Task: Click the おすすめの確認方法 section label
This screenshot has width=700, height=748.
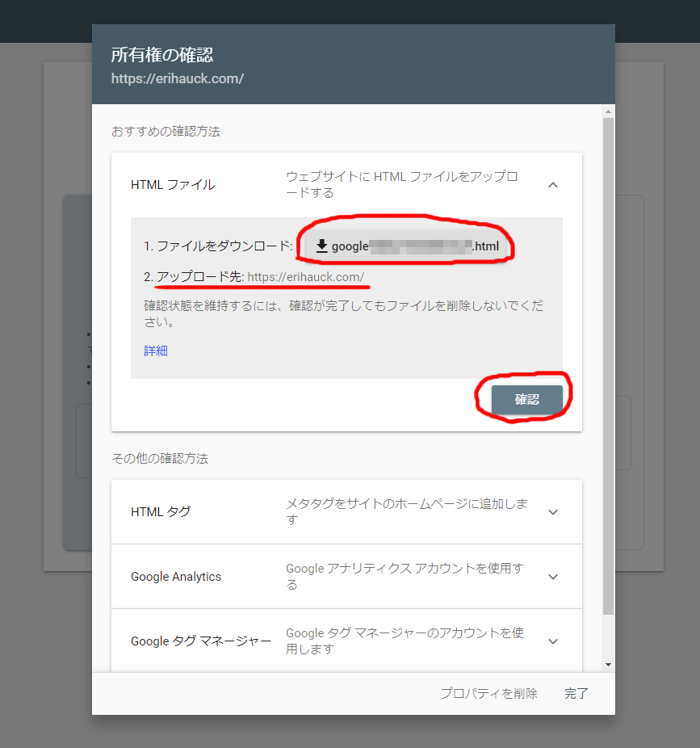Action: 166,131
